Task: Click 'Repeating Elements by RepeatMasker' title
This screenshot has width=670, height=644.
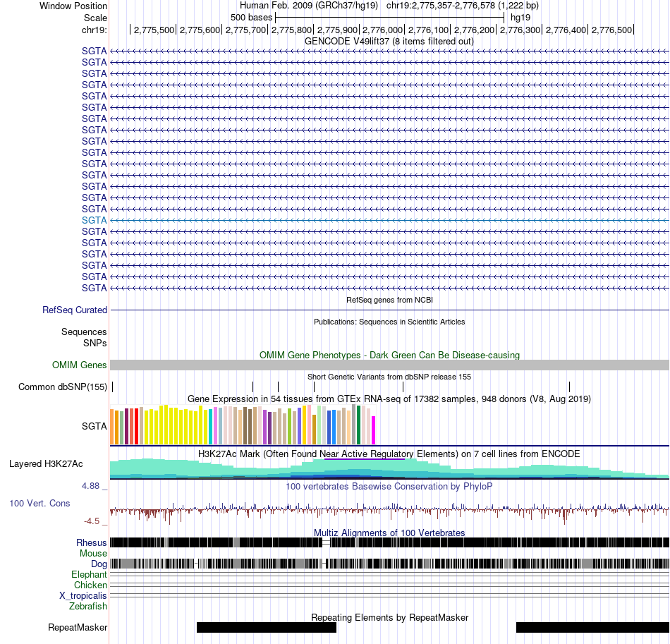Action: pos(389,617)
